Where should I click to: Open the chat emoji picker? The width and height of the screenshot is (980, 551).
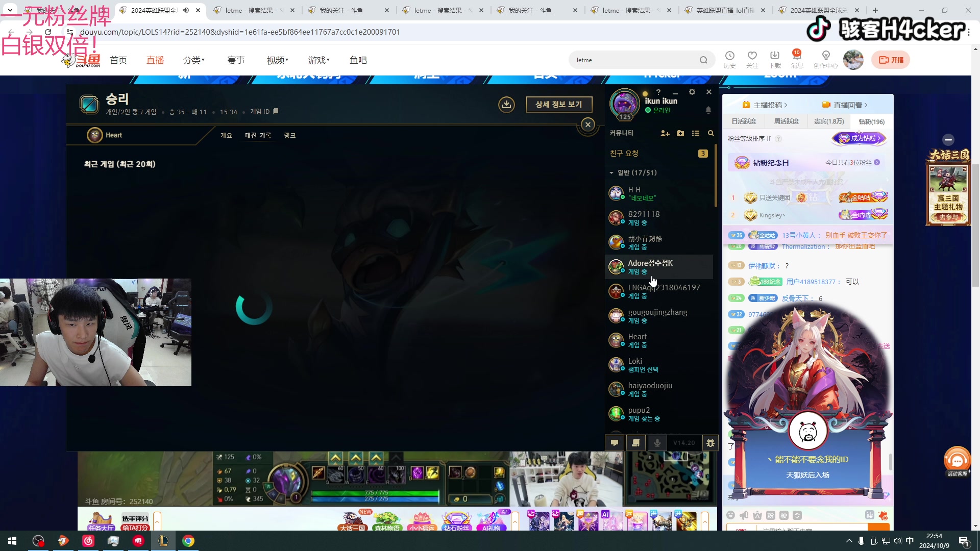(731, 515)
